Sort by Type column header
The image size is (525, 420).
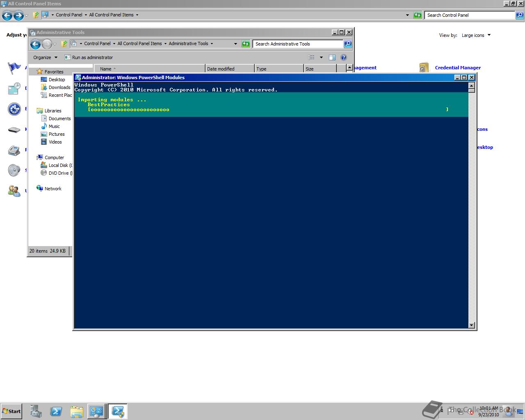pos(279,69)
